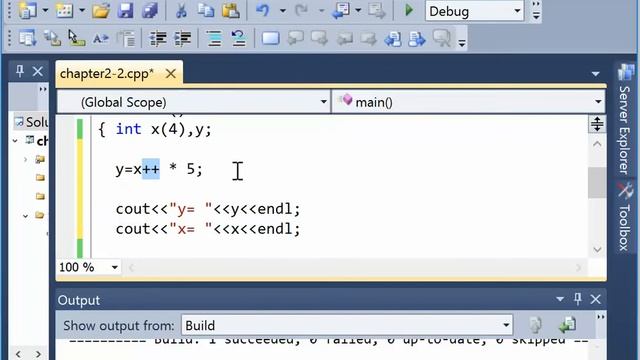
Task: Click the previous bookmark in document icon
Action: point(393,39)
